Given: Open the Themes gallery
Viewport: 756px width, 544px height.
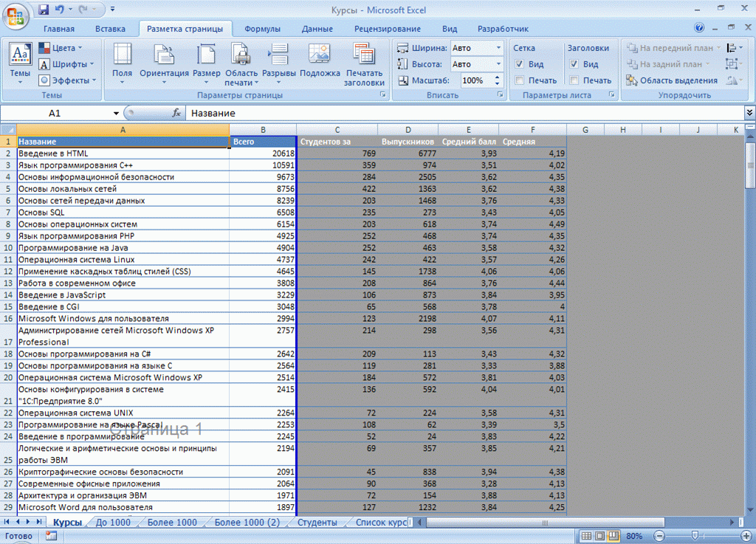Looking at the screenshot, I should coord(20,64).
